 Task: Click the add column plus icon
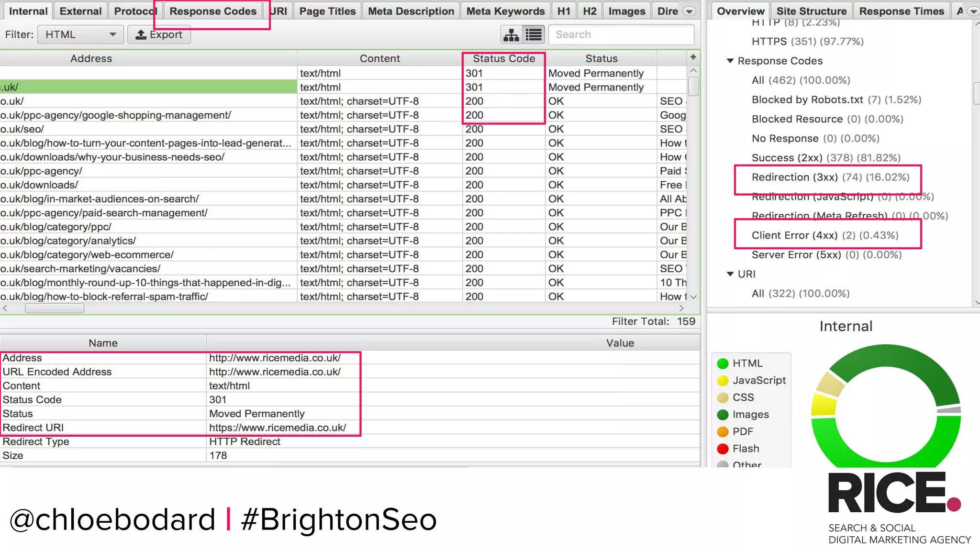click(x=693, y=57)
